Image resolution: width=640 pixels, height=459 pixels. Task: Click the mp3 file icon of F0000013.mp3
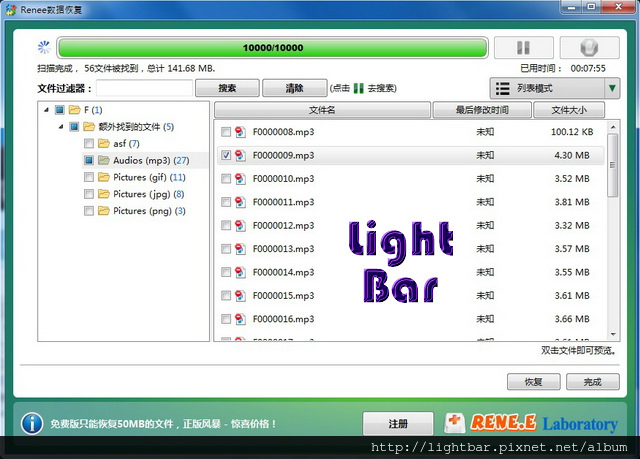[240, 248]
